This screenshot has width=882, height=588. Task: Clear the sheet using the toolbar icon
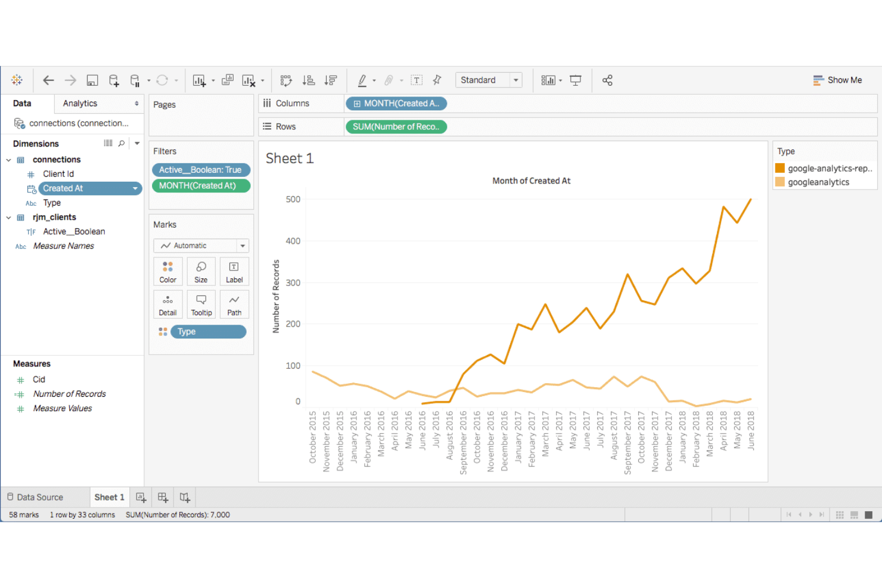249,80
